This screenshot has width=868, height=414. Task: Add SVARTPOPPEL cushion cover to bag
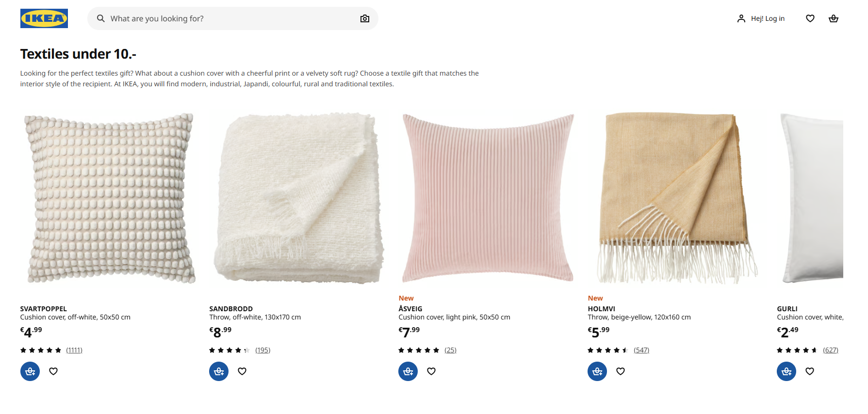pyautogui.click(x=30, y=371)
